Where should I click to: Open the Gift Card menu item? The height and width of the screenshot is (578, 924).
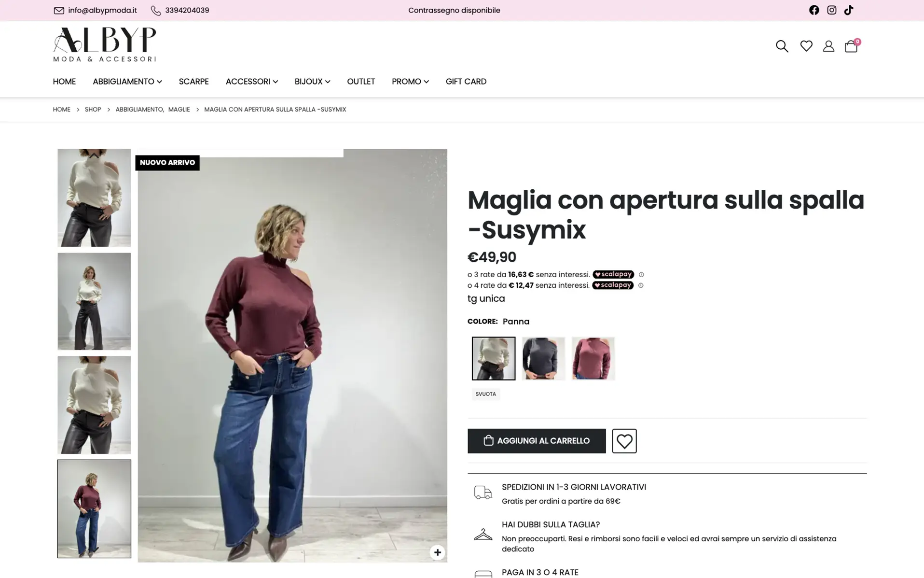pos(466,82)
